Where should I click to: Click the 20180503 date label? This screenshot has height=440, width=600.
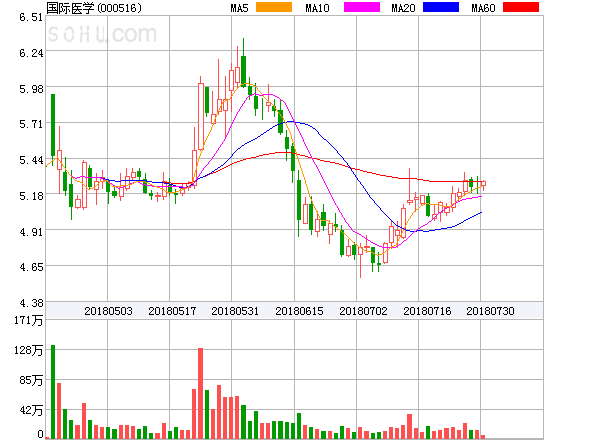pyautogui.click(x=108, y=311)
